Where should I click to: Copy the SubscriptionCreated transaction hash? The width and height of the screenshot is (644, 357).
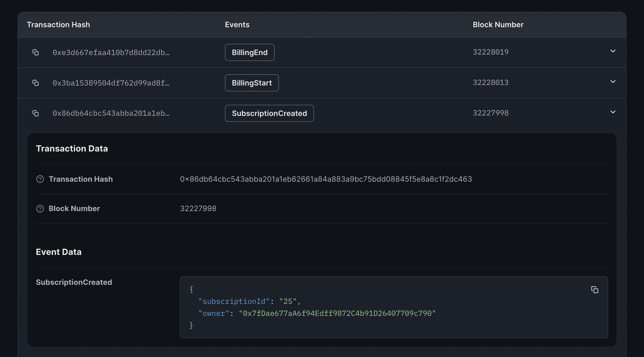(36, 113)
